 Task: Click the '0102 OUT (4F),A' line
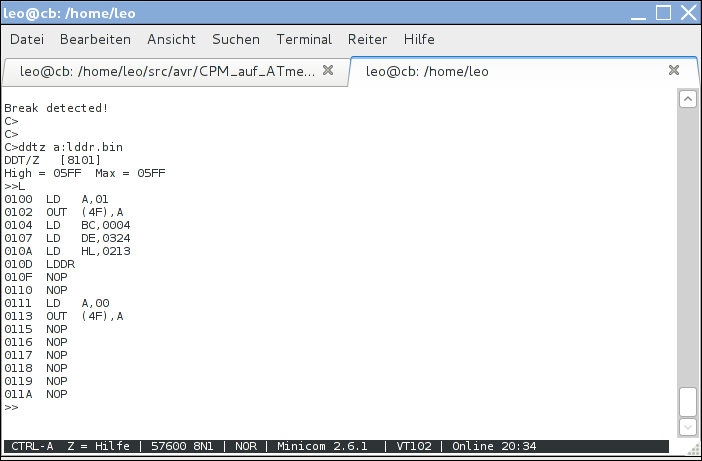pyautogui.click(x=64, y=212)
